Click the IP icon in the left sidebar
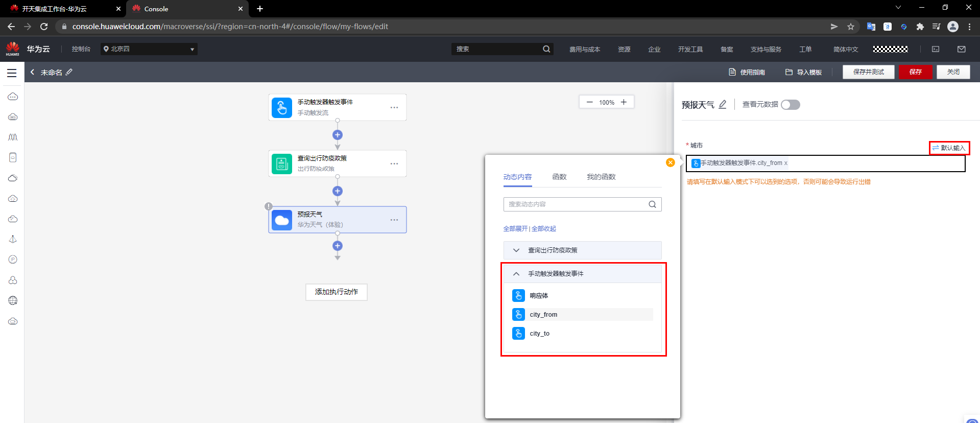Viewport: 980px width, 423px height. [13, 260]
